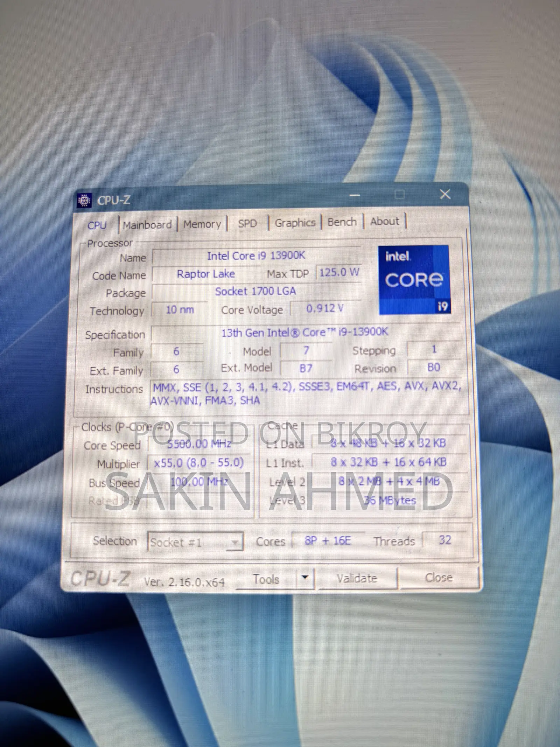This screenshot has width=560, height=747.
Task: Select the SPD tab
Action: [247, 223]
